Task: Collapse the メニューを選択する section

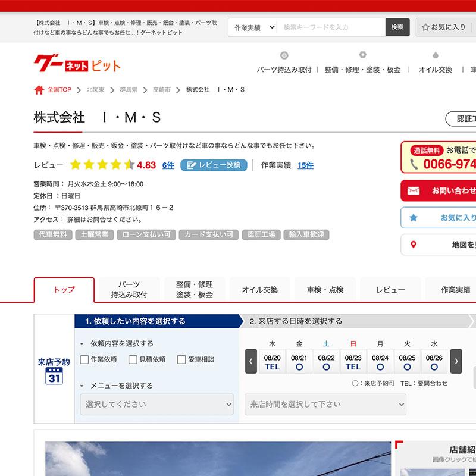Action: 82,386
